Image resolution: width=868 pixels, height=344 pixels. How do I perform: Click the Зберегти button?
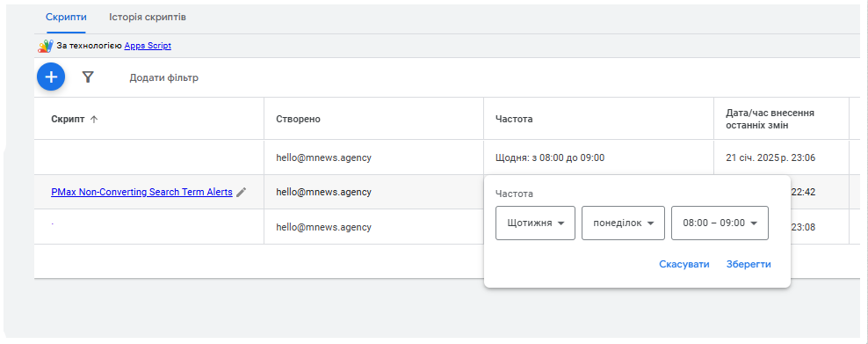[x=749, y=264]
